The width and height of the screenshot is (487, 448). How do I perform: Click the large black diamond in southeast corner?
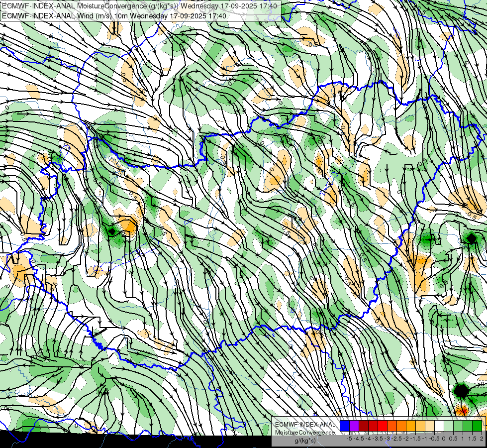pyautogui.click(x=461, y=390)
